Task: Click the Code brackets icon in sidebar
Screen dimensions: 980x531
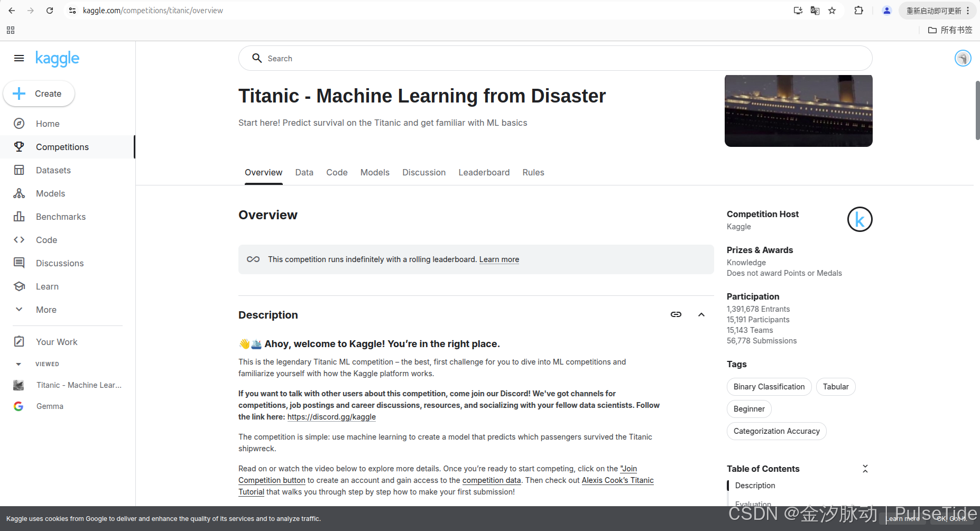Action: (x=19, y=240)
